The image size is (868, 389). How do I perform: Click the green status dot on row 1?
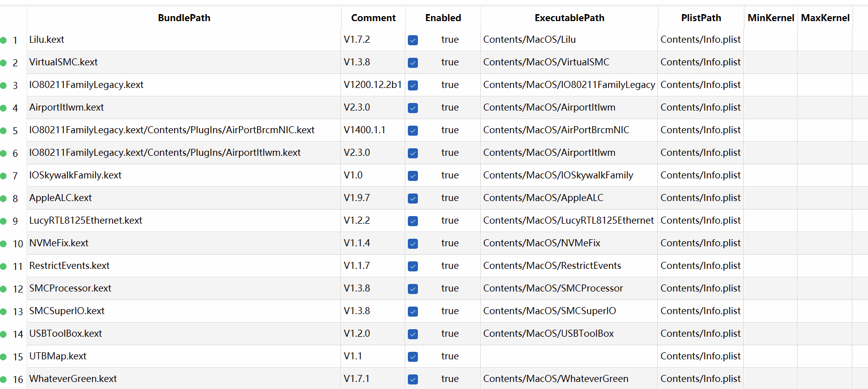(4, 40)
